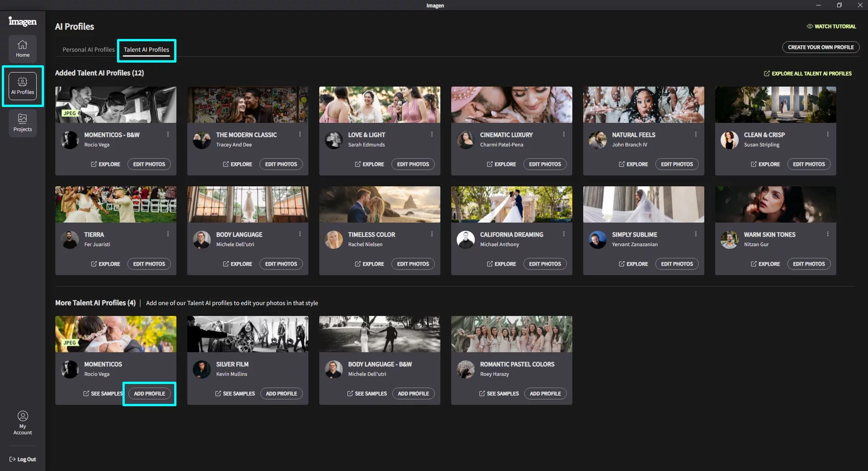The width and height of the screenshot is (868, 471).
Task: Click the 'Yervant Zanazanian' name text
Action: pos(634,244)
